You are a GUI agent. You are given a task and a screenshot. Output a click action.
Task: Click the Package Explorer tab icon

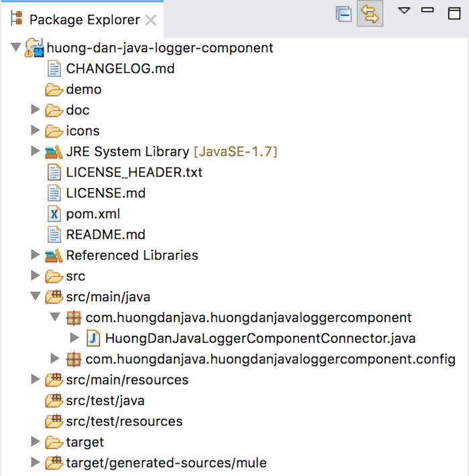[17, 18]
